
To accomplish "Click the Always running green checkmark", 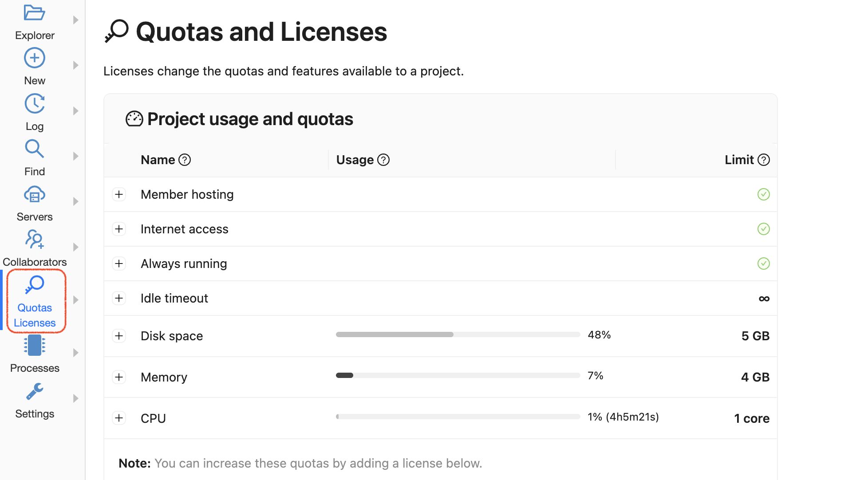I will [763, 264].
